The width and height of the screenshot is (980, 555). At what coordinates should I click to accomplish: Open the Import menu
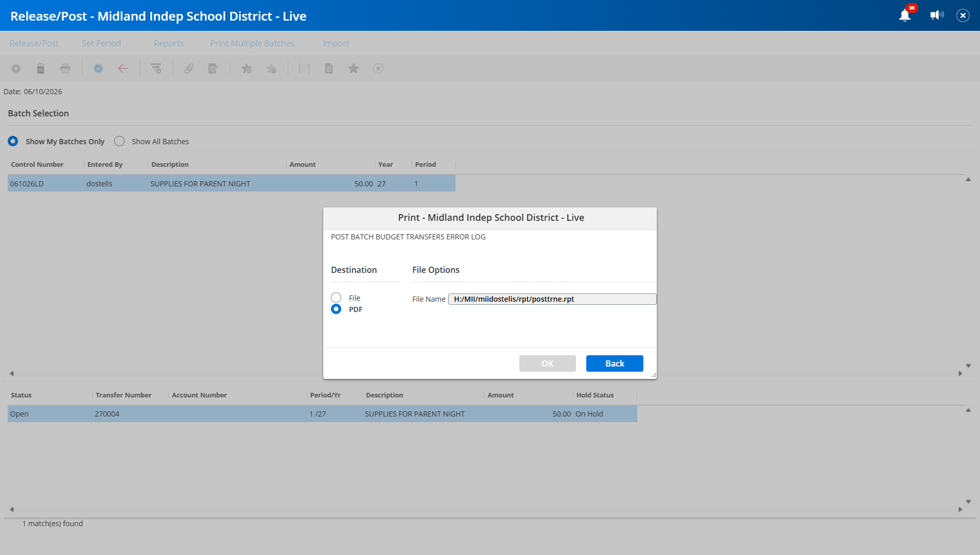(x=336, y=43)
